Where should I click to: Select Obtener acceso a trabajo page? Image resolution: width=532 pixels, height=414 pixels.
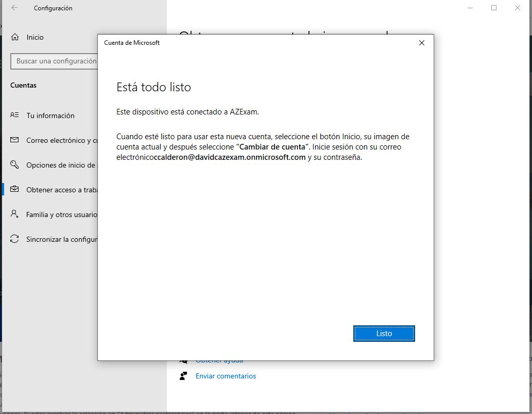click(62, 190)
